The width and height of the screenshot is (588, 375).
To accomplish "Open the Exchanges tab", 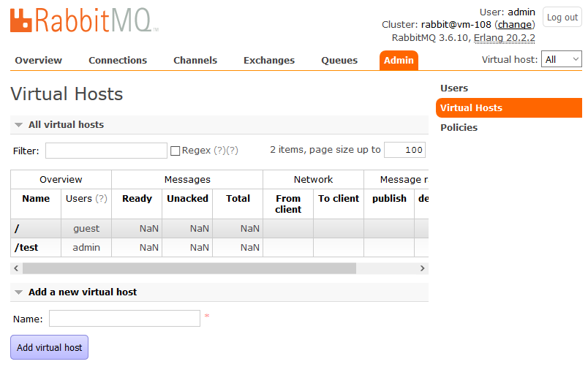I will click(269, 60).
